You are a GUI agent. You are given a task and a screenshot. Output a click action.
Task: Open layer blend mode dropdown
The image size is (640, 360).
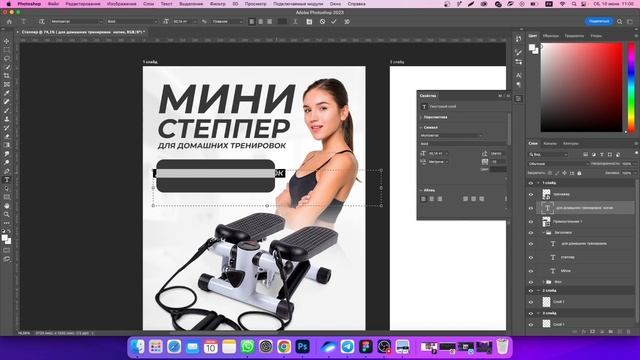[x=558, y=164]
